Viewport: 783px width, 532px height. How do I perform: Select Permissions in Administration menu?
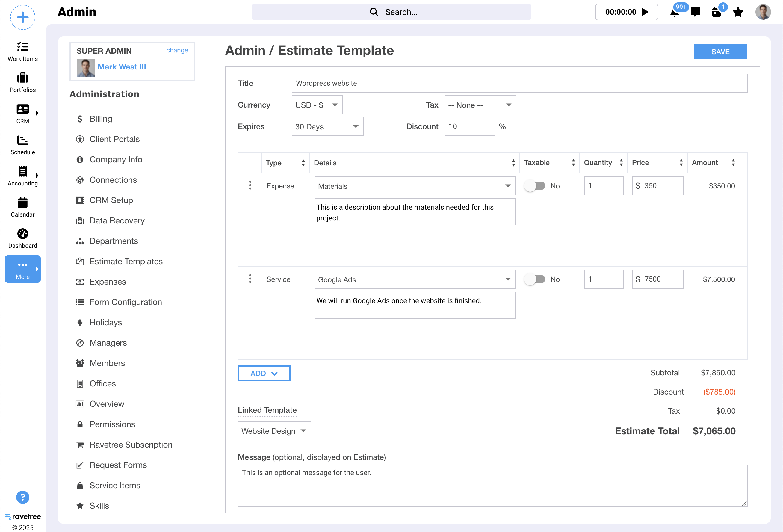[112, 424]
